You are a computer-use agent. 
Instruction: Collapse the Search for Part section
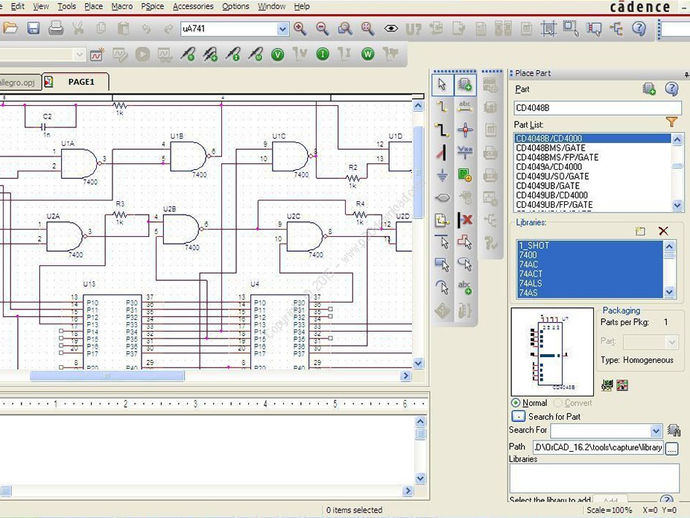[518, 416]
